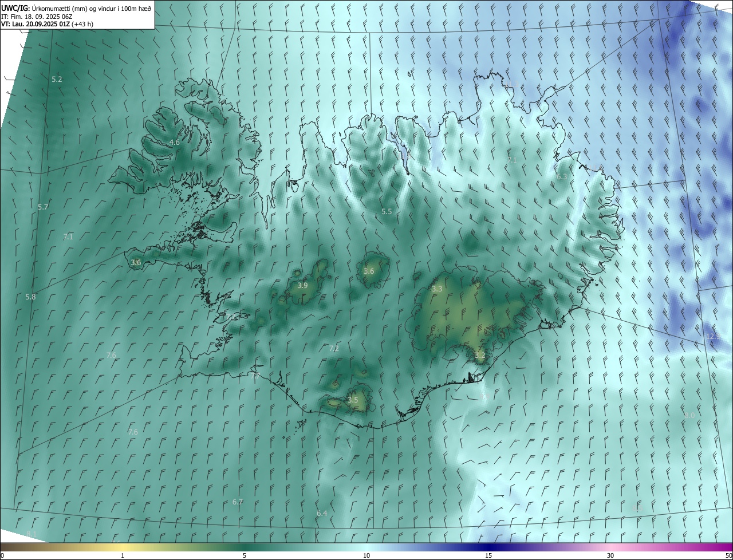Click the 4.6 value over the Westfjords
Viewport: 733px width, 560px height.
[175, 142]
